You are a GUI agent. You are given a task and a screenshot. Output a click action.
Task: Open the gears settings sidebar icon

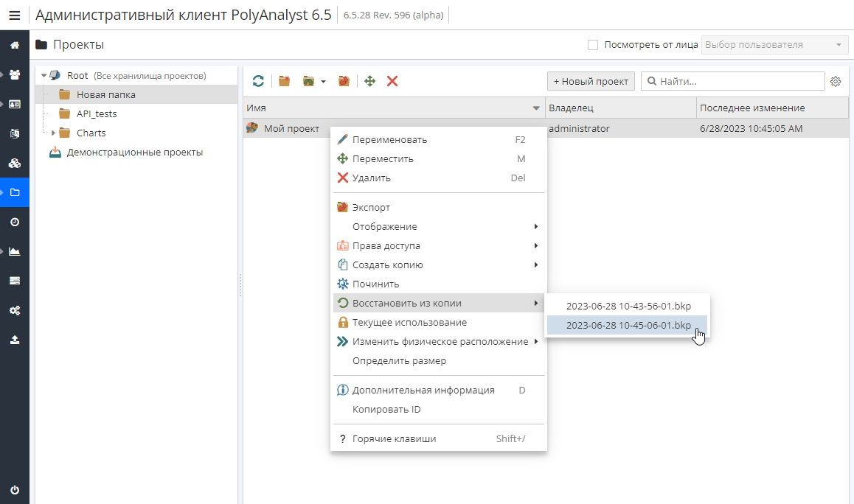pos(15,310)
